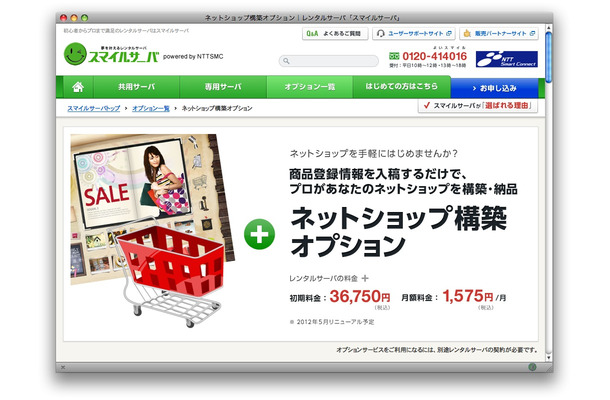This screenshot has height=400, width=610.
Task: Follow オプション一覧 breadcrumb link
Action: pyautogui.click(x=151, y=108)
